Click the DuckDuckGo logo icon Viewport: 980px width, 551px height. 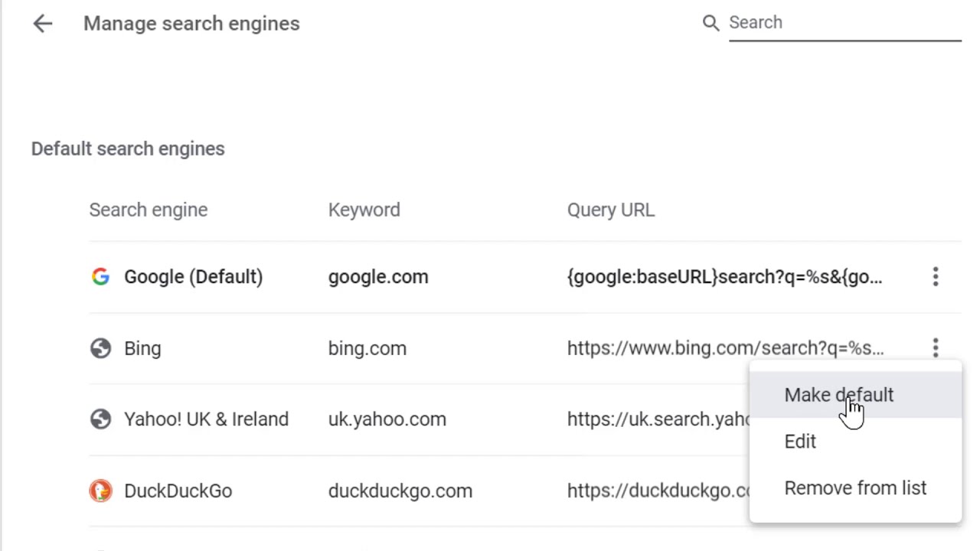[100, 491]
